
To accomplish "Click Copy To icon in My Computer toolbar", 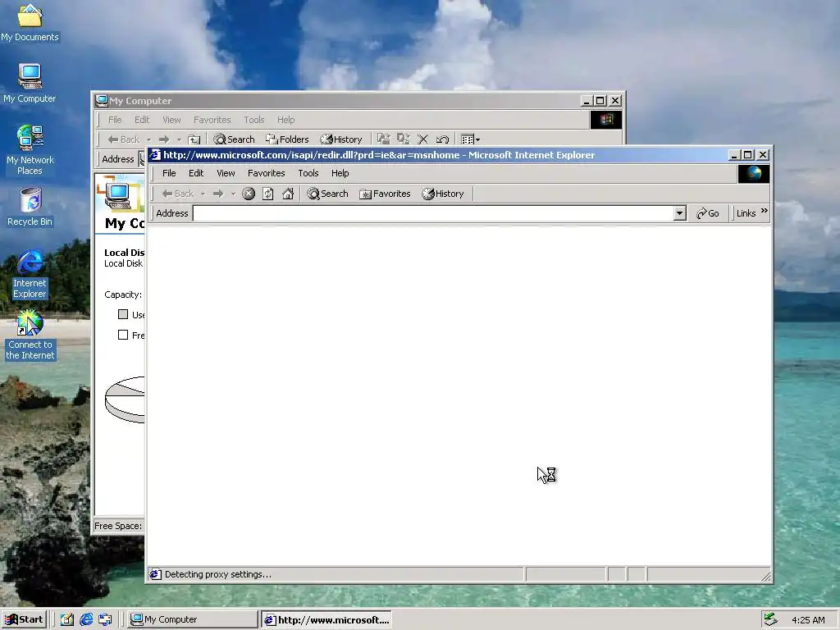I will click(x=404, y=139).
